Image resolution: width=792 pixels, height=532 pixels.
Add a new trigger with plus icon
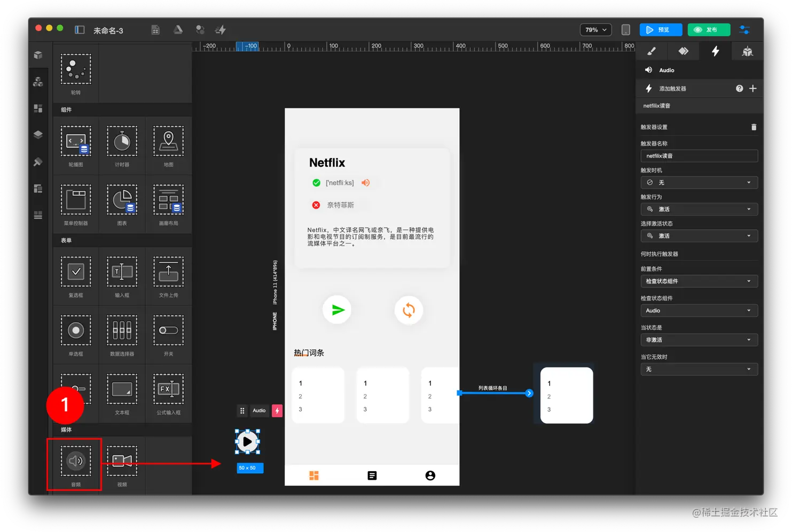(x=753, y=89)
